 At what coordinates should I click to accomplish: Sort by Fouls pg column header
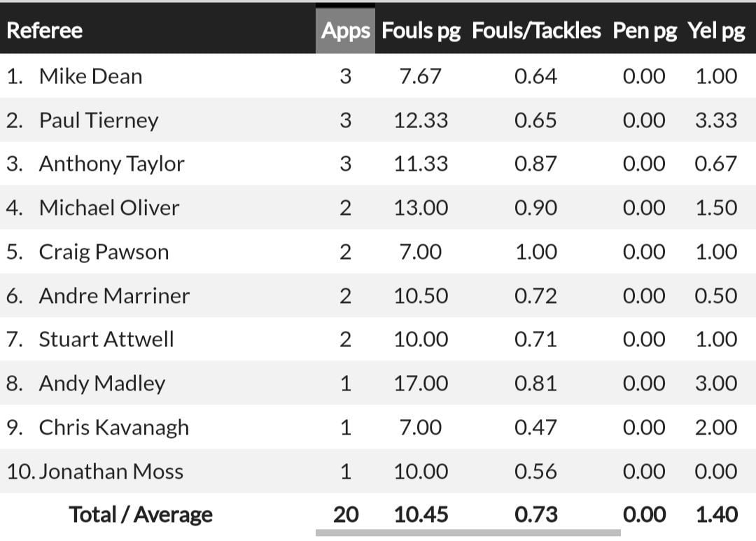[421, 31]
